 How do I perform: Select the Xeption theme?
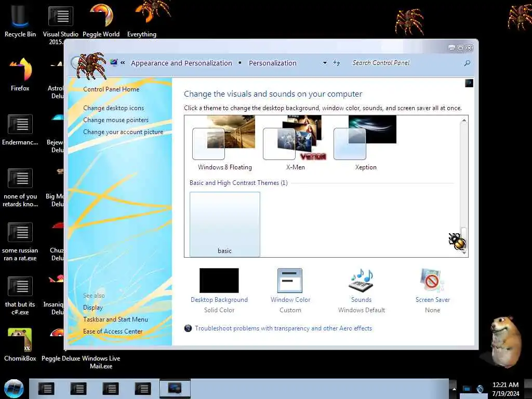(x=366, y=143)
